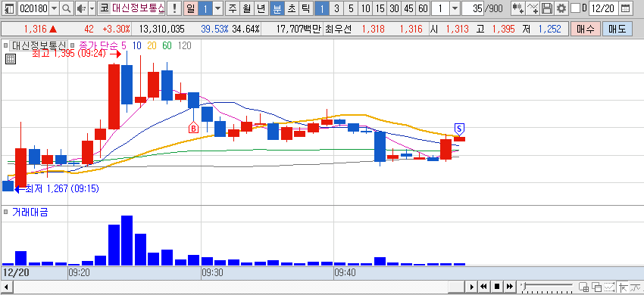Click the stock name 대신정보통신 field
Viewport: 644px width, 295px height.
(139, 8)
